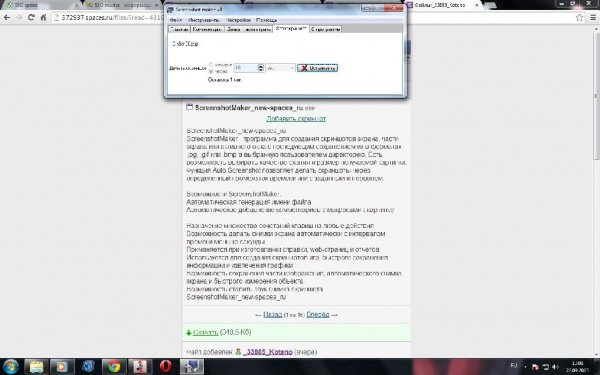Viewport: 600px width, 375px height.
Task: Click the user avatar icon near _33865_Koteno
Action: tap(238, 351)
